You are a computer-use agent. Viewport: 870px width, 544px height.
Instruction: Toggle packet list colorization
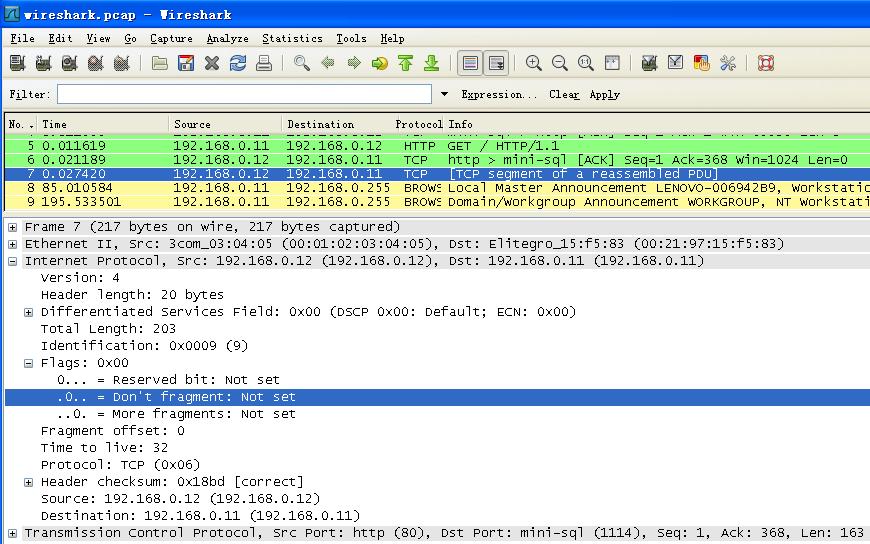(x=470, y=63)
